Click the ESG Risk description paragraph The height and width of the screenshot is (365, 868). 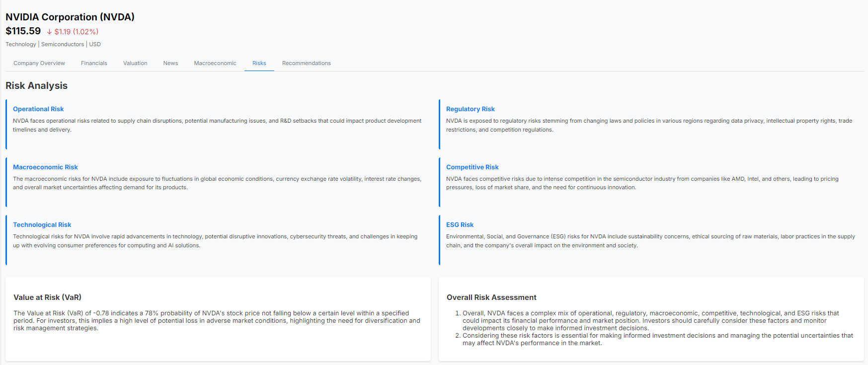point(650,241)
